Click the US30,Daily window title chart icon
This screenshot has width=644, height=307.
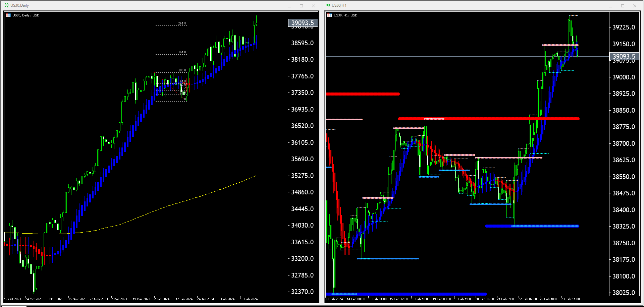point(7,5)
